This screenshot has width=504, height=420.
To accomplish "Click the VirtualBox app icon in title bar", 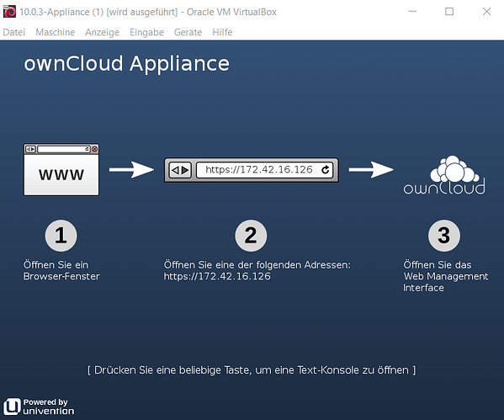I will tap(9, 12).
